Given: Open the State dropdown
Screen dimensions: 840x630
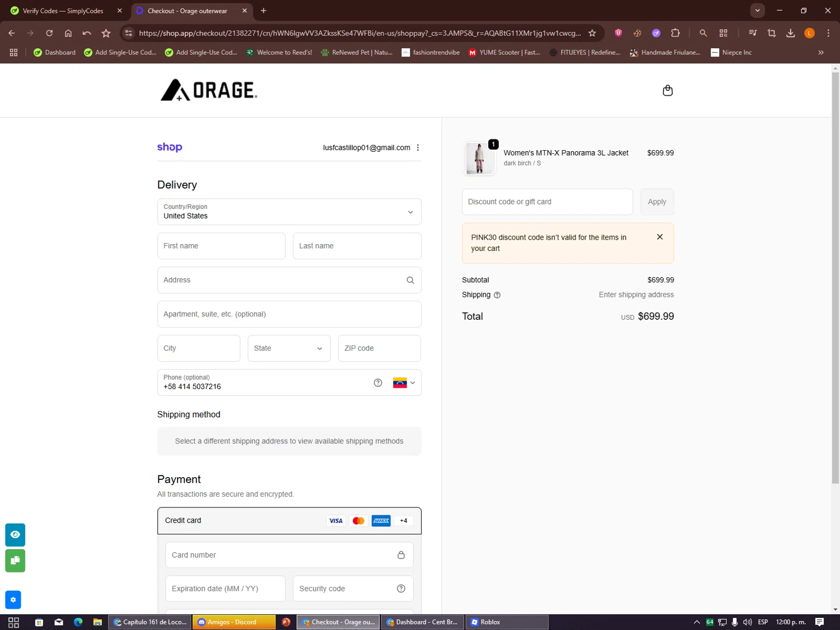Looking at the screenshot, I should click(x=289, y=348).
